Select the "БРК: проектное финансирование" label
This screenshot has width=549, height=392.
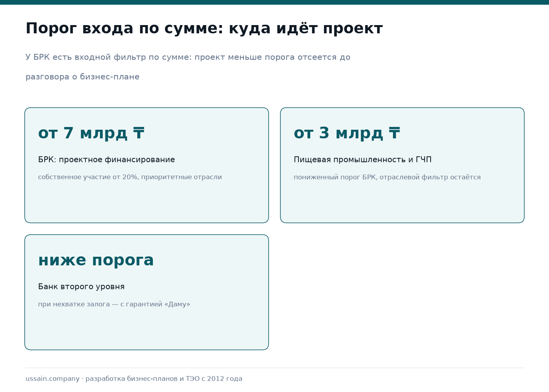pos(106,160)
